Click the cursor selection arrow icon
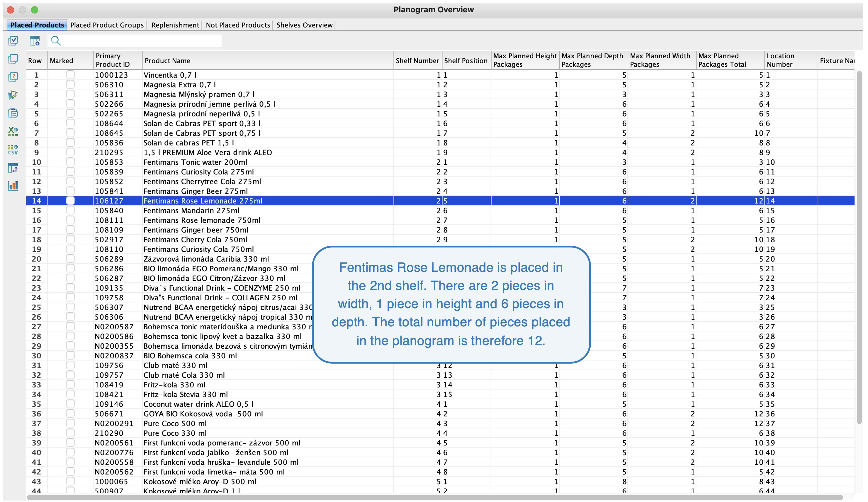 [x=13, y=95]
